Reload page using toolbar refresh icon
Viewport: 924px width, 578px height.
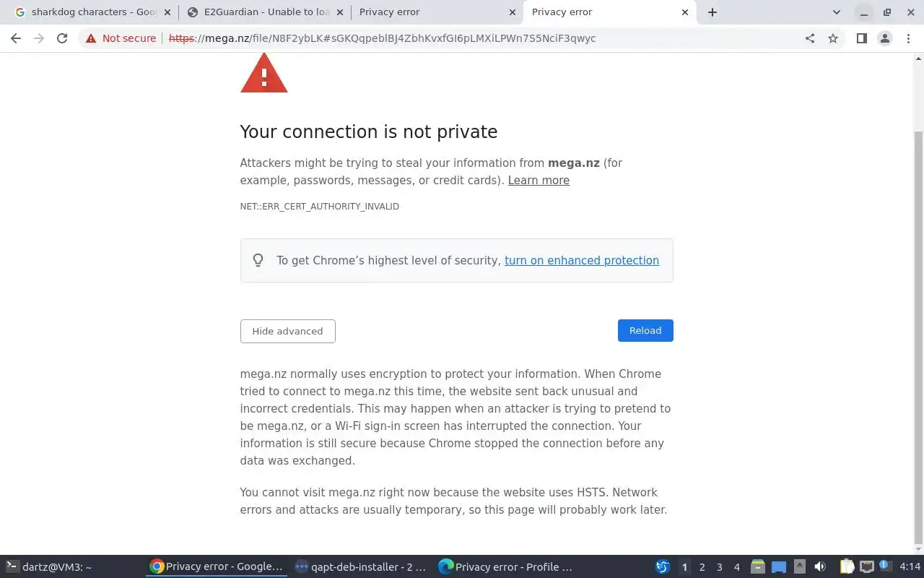[x=62, y=38]
